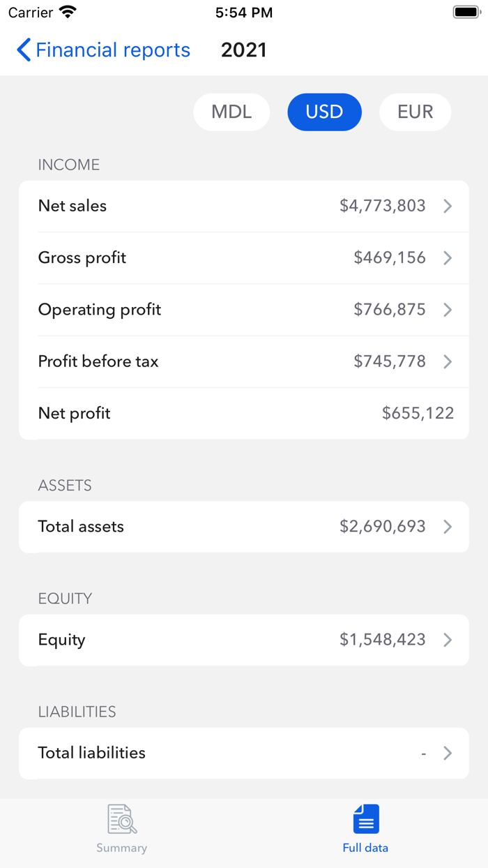Screen dimensions: 488x868
Task: Open Operating profit chevron arrow
Action: click(448, 310)
